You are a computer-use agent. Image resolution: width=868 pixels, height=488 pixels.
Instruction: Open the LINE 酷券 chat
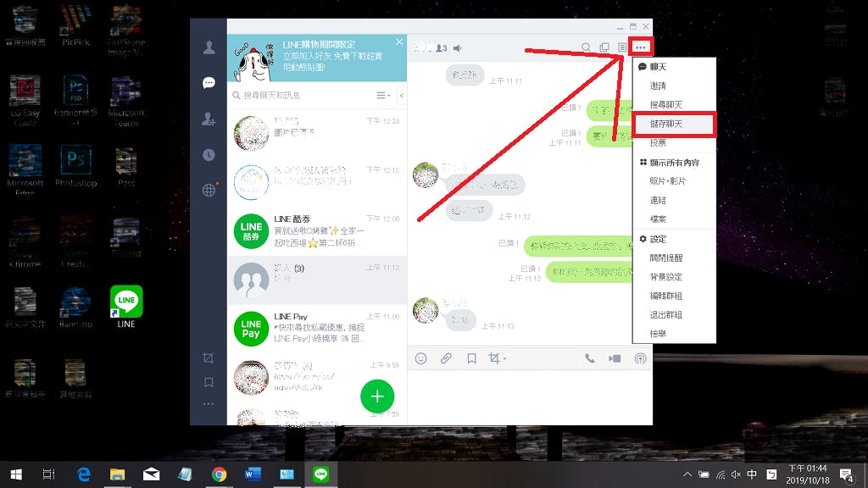pos(317,230)
